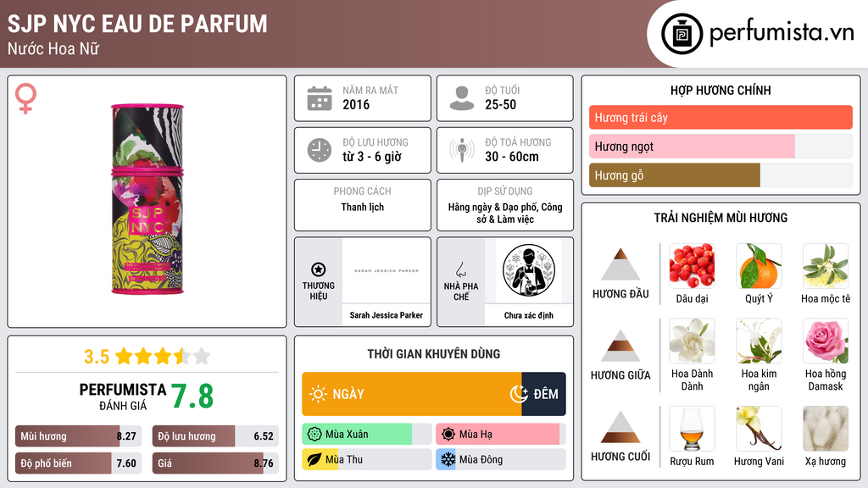Click the Mùi hương 8.27 rating bar

point(79,436)
